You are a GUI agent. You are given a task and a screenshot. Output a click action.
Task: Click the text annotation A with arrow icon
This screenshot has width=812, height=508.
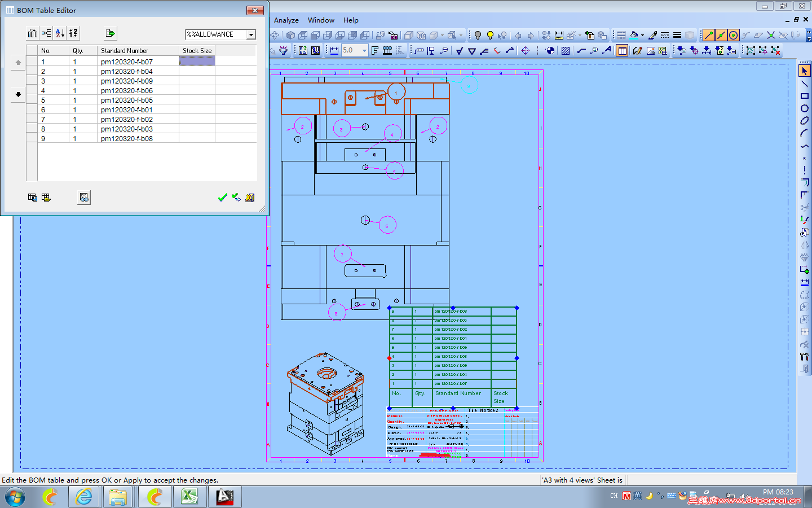coord(607,50)
